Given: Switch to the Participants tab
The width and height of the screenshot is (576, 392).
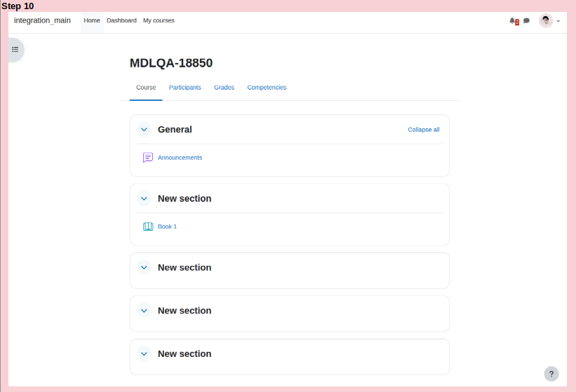Looking at the screenshot, I should coord(185,88).
